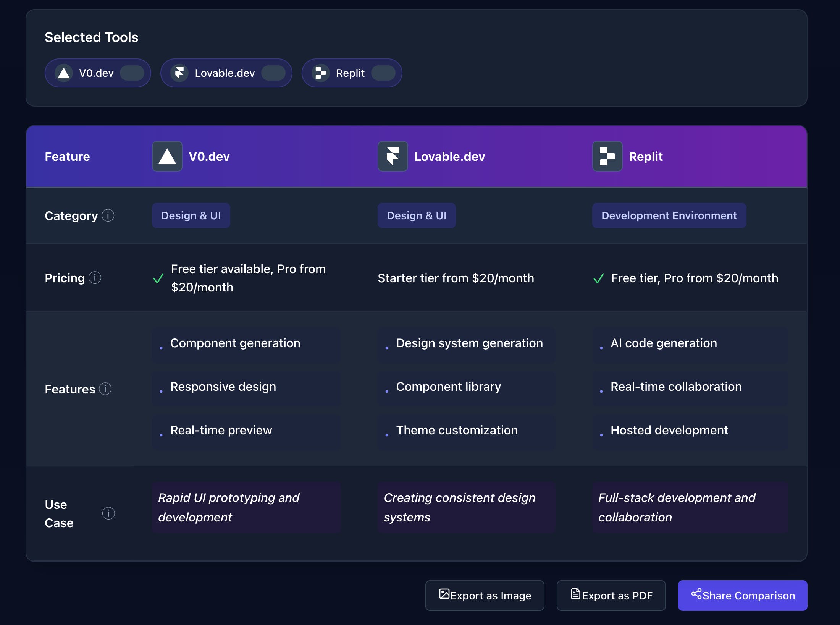Click the Share Comparison button
The width and height of the screenshot is (840, 625).
(743, 596)
